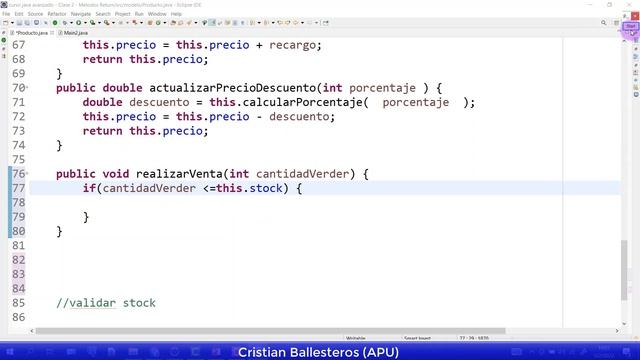Collapse the actualizarPrecioDescuento method fold marker

27,87
